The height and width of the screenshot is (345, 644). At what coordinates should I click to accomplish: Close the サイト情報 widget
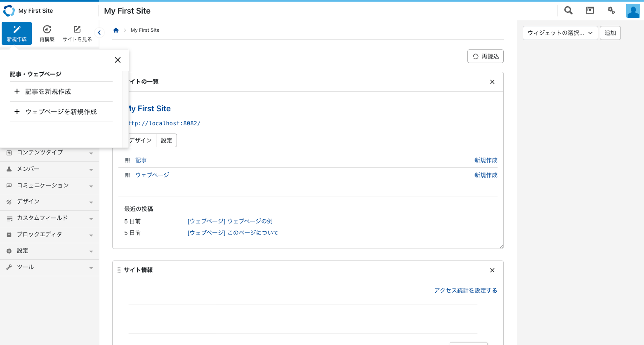click(492, 270)
